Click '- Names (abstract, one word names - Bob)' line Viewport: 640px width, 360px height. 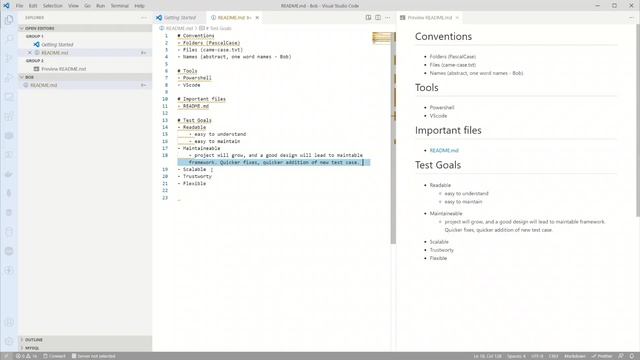click(x=234, y=57)
